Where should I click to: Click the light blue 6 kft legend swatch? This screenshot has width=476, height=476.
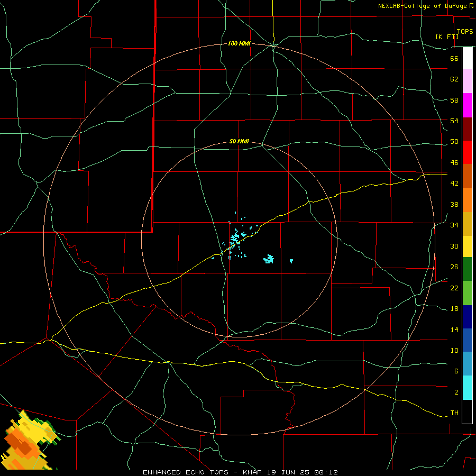click(467, 363)
